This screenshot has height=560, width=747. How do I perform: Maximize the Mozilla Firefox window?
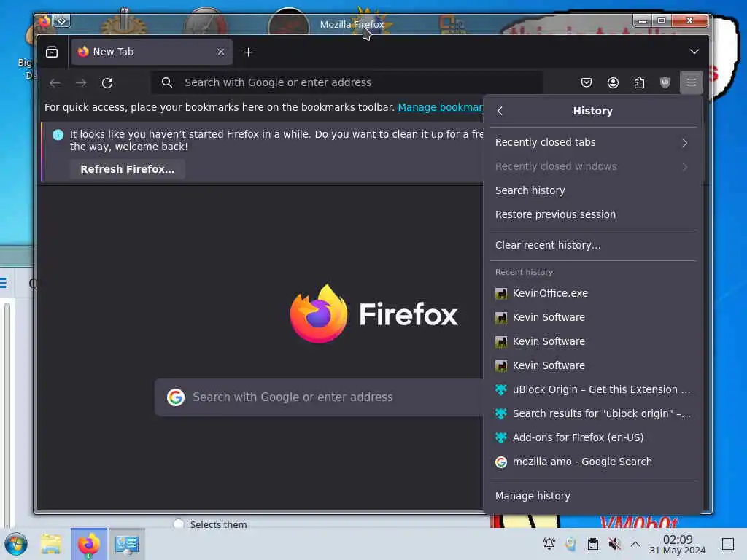(662, 20)
